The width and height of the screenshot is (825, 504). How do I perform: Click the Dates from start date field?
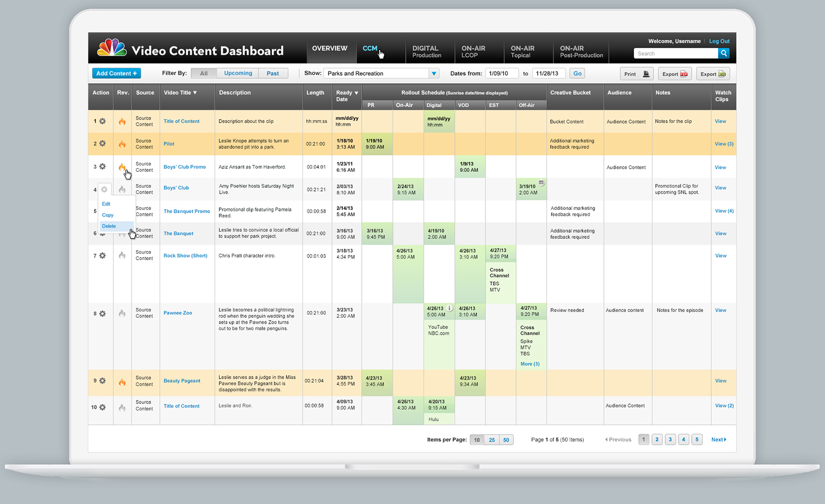coord(501,74)
